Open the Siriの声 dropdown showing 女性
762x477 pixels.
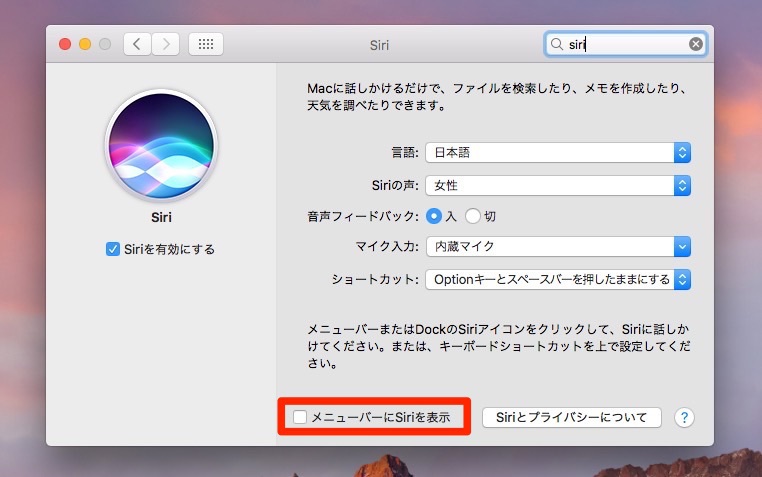(558, 186)
